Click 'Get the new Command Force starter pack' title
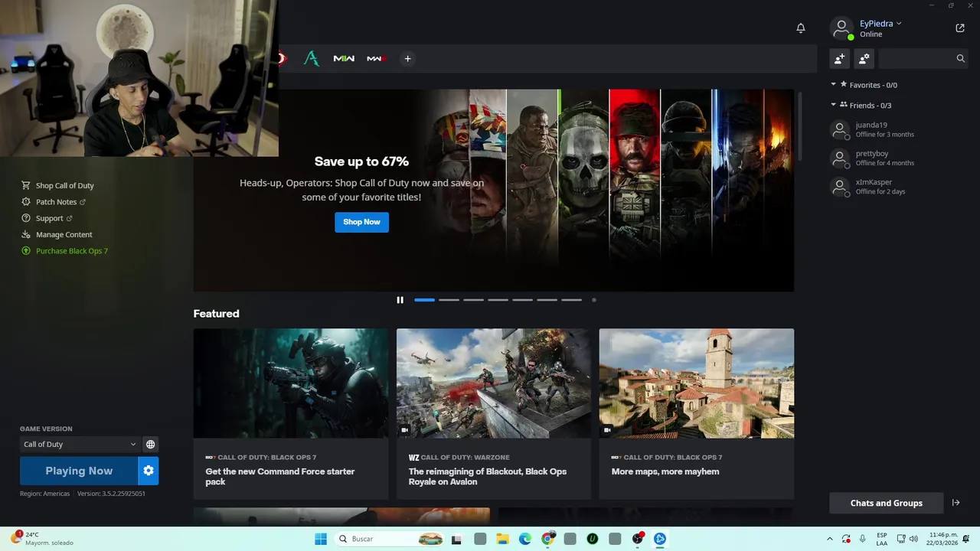Image resolution: width=980 pixels, height=551 pixels. pos(280,477)
